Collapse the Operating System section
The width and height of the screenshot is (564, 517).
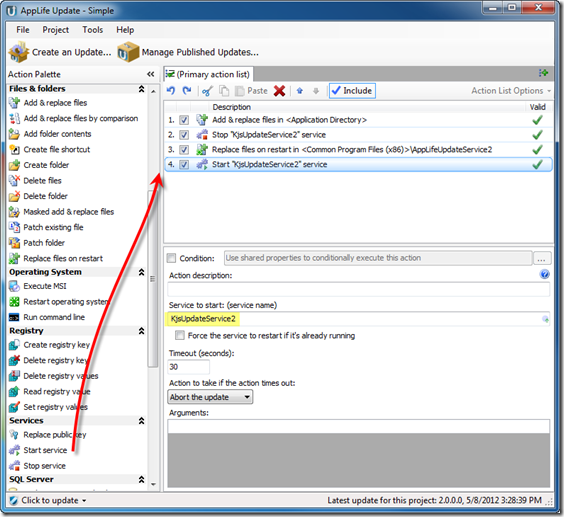[142, 272]
